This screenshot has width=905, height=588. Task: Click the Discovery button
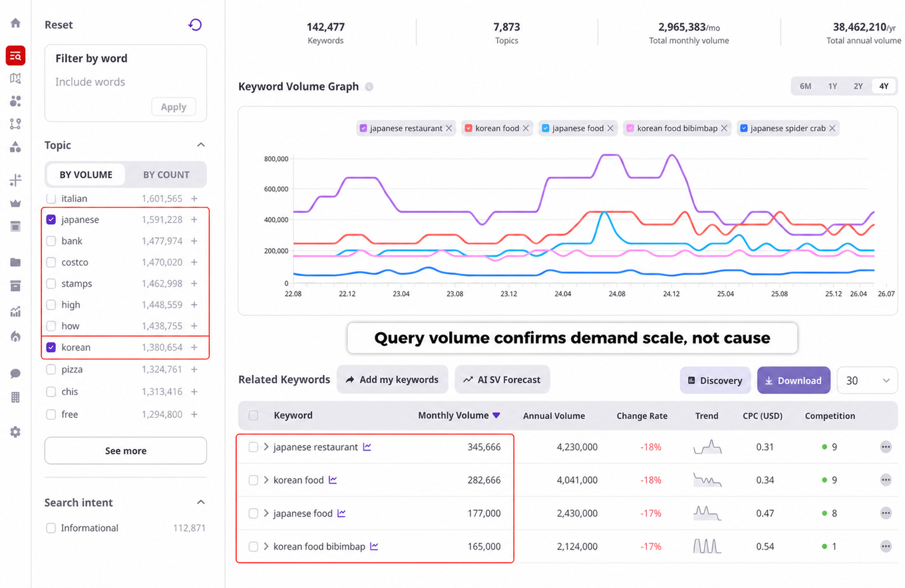coord(715,380)
